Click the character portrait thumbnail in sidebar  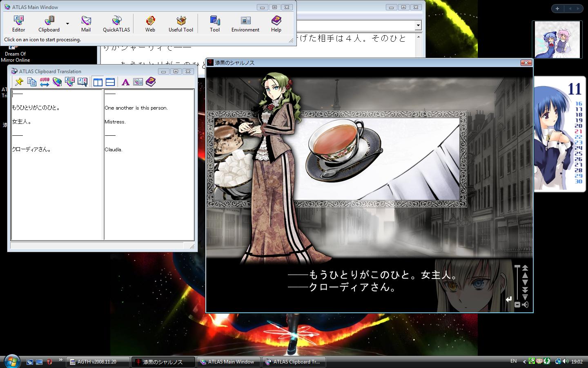click(557, 40)
